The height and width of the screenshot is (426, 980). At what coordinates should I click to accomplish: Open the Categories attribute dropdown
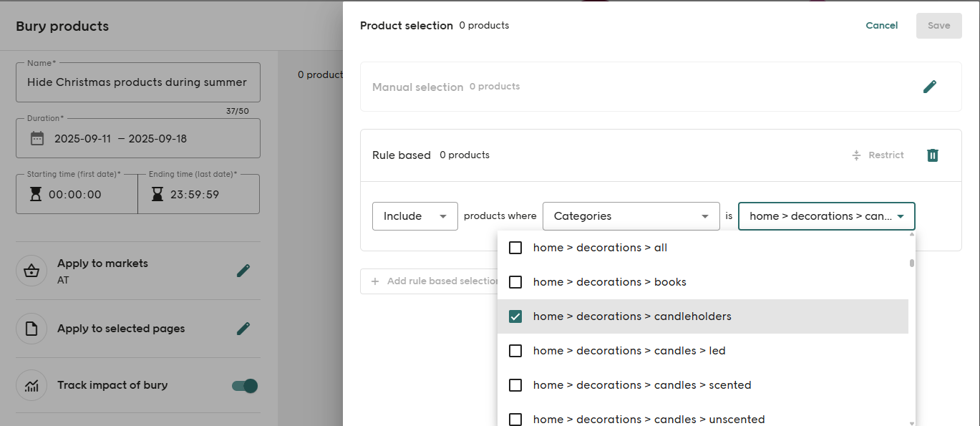(x=631, y=216)
